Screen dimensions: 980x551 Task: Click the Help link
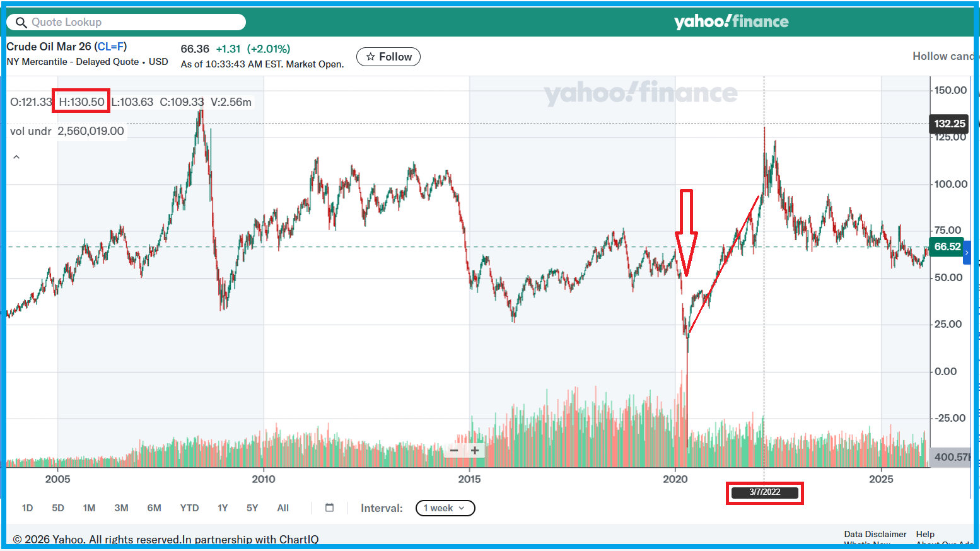point(925,534)
